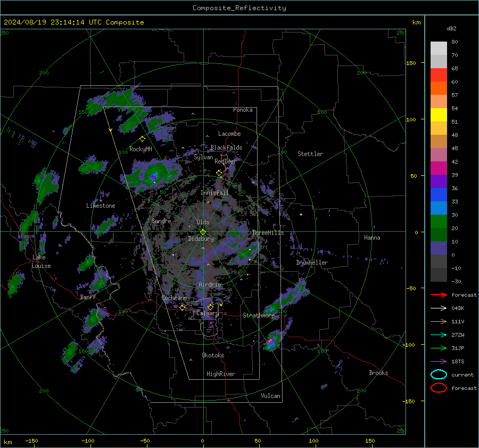Image resolution: width=479 pixels, height=448 pixels.
Task: Pick the bright green 30-20 dBZ swatch
Action: [439, 222]
